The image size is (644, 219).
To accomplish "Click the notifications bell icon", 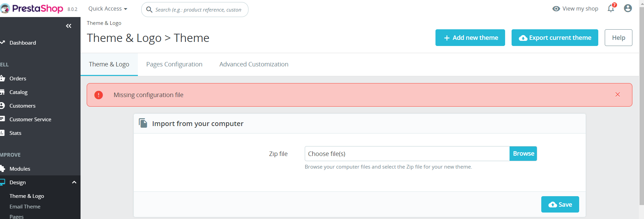I will (x=611, y=9).
